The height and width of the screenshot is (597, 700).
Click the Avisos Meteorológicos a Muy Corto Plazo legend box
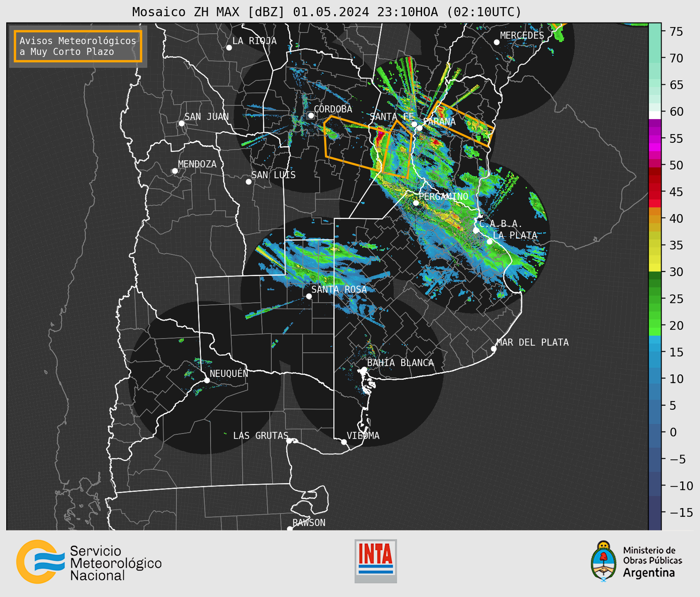click(x=78, y=46)
